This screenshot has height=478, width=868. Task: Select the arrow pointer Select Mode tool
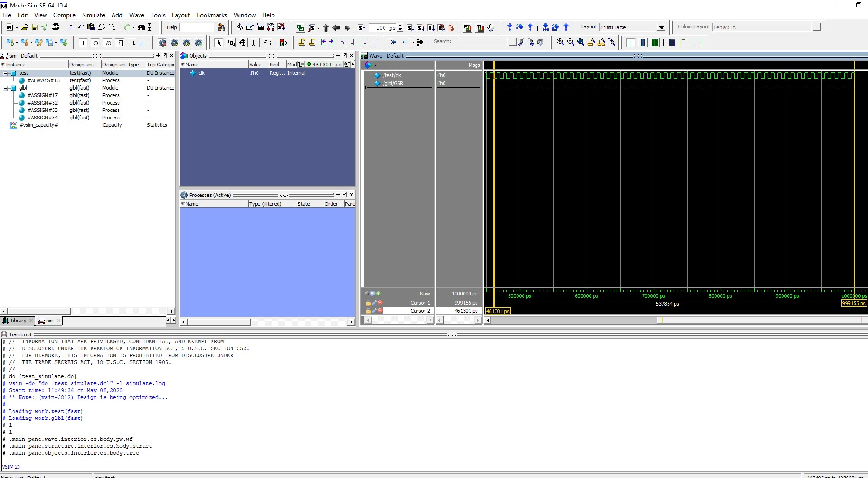point(219,43)
